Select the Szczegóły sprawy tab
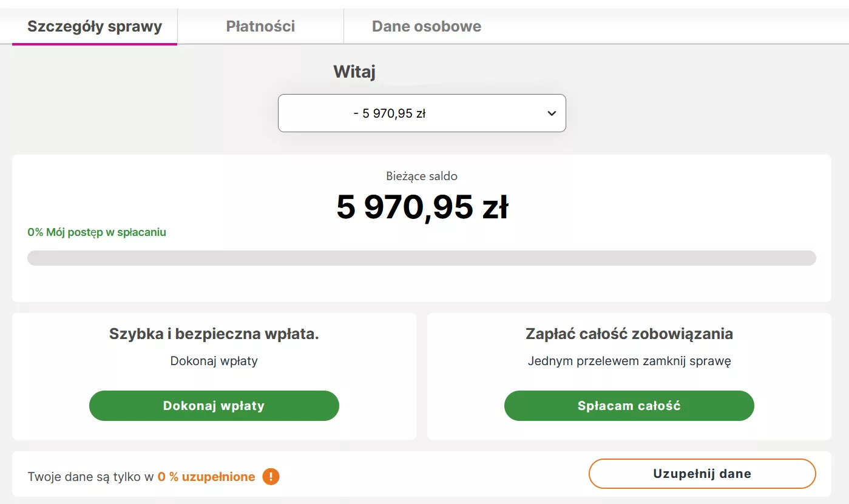Screen dimensions: 849x504 (x=95, y=27)
